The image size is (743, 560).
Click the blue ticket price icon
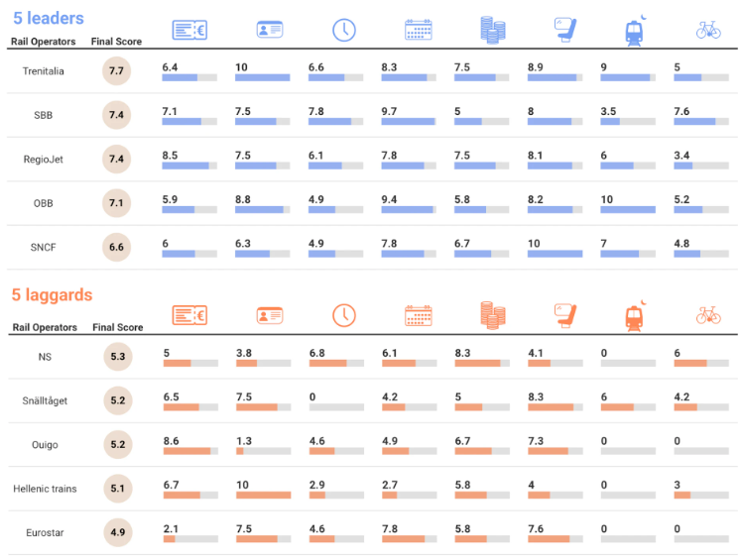[189, 30]
